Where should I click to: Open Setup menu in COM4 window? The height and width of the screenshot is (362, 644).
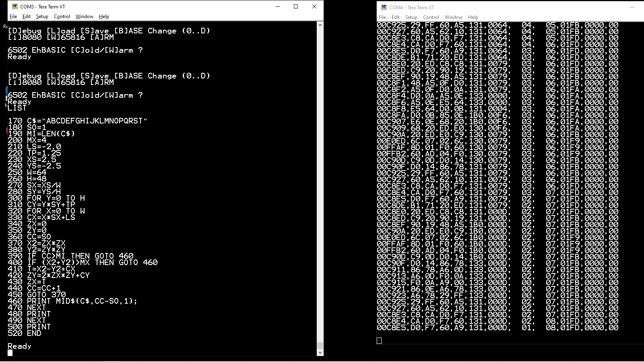click(411, 17)
